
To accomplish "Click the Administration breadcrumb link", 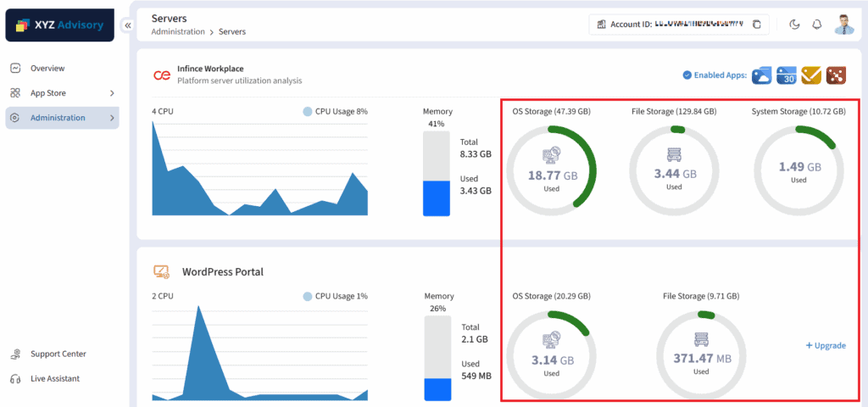I will coord(178,32).
